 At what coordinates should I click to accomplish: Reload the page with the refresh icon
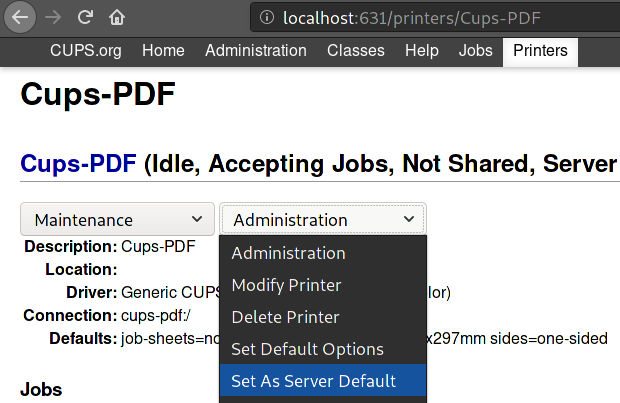click(x=85, y=17)
